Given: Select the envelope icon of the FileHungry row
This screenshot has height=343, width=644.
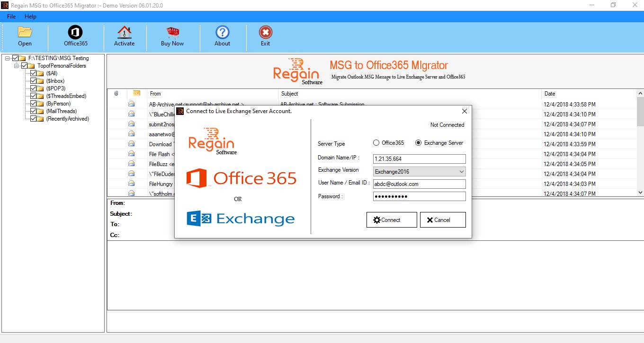Looking at the screenshot, I should point(131,184).
